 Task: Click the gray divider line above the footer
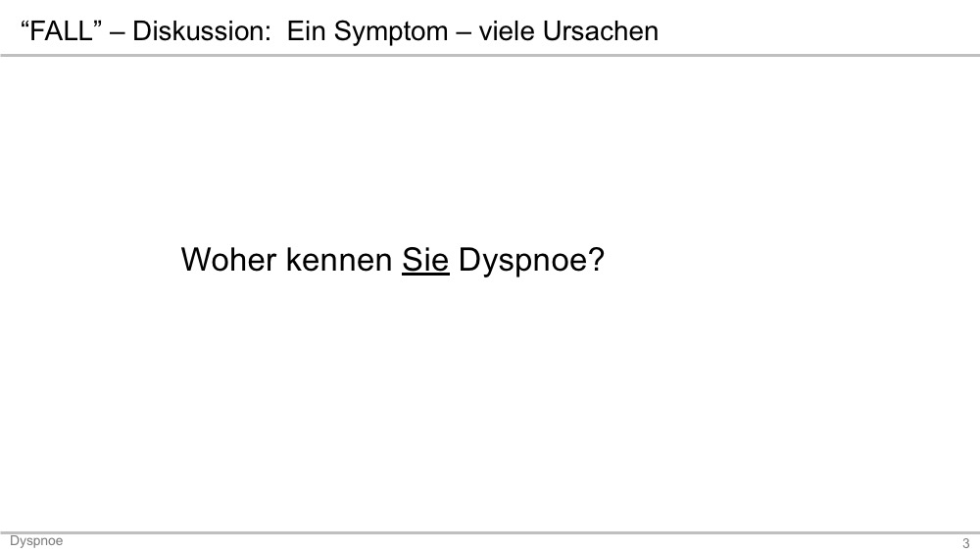(490, 532)
